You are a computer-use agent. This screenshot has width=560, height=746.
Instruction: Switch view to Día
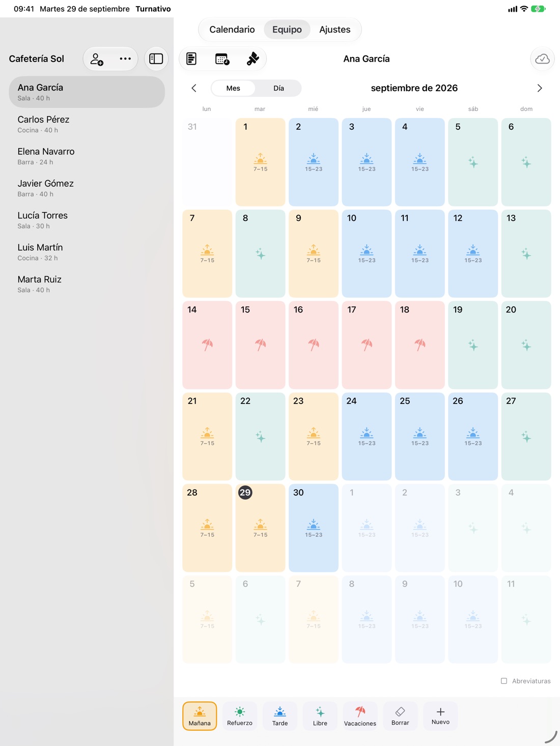[278, 88]
